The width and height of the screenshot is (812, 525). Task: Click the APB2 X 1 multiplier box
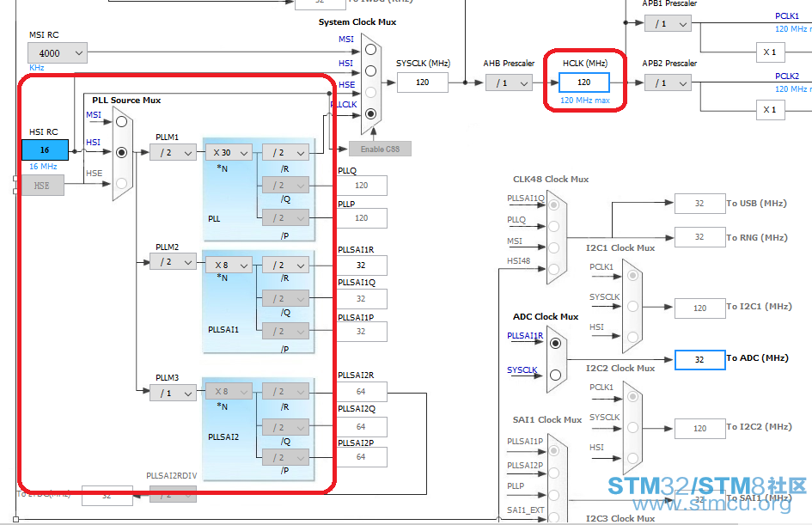point(770,110)
